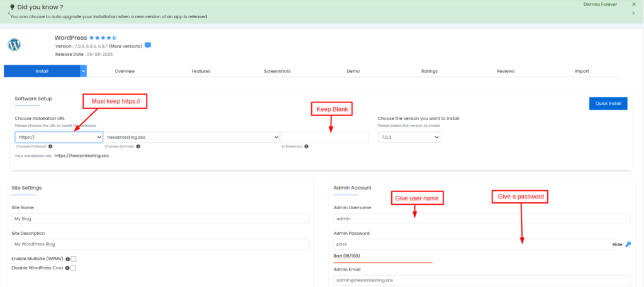Click the installation URL https://hexazntesting.sbs text

(x=82, y=156)
